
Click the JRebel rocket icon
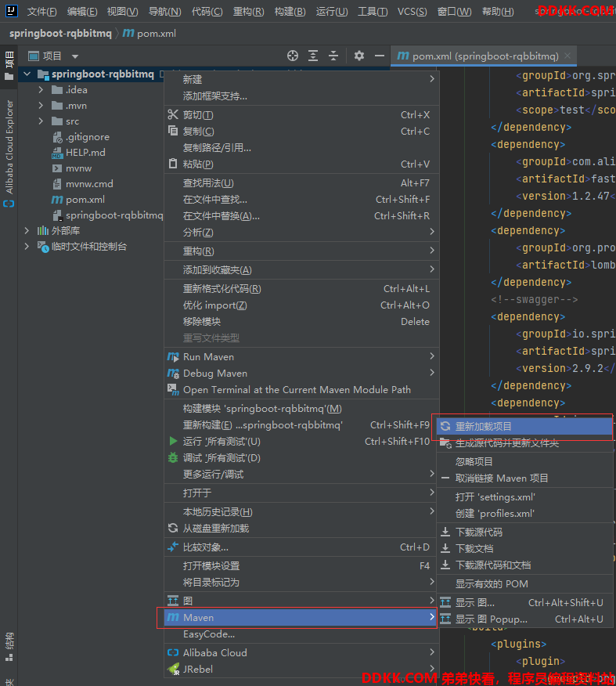point(174,669)
